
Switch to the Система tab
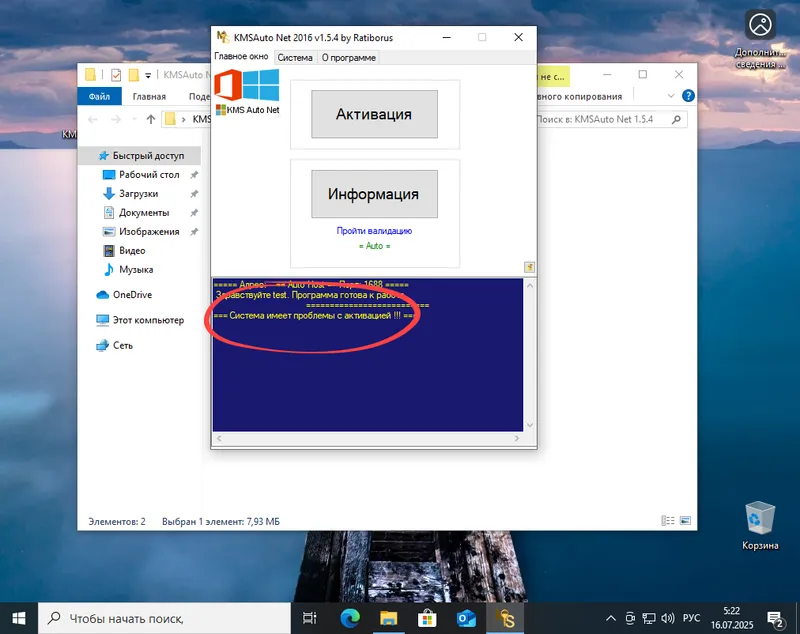pos(294,57)
